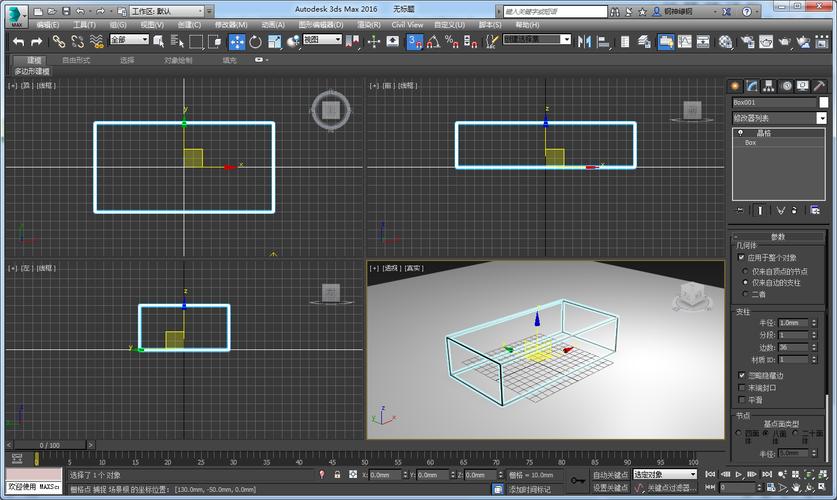
Task: Click the selection lock icon in status bar
Action: coord(338,475)
